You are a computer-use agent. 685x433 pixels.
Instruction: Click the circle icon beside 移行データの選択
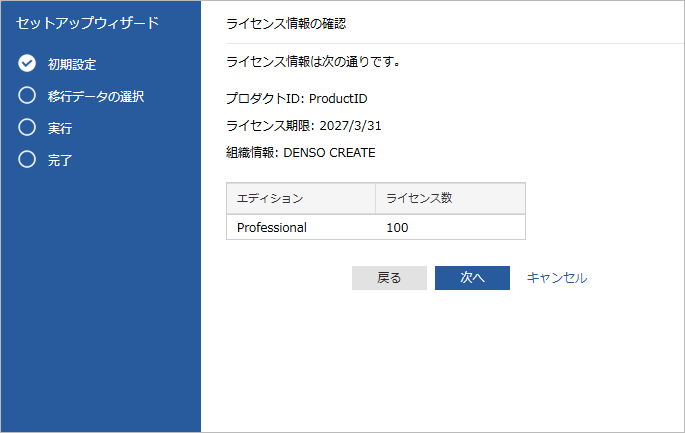(x=27, y=96)
